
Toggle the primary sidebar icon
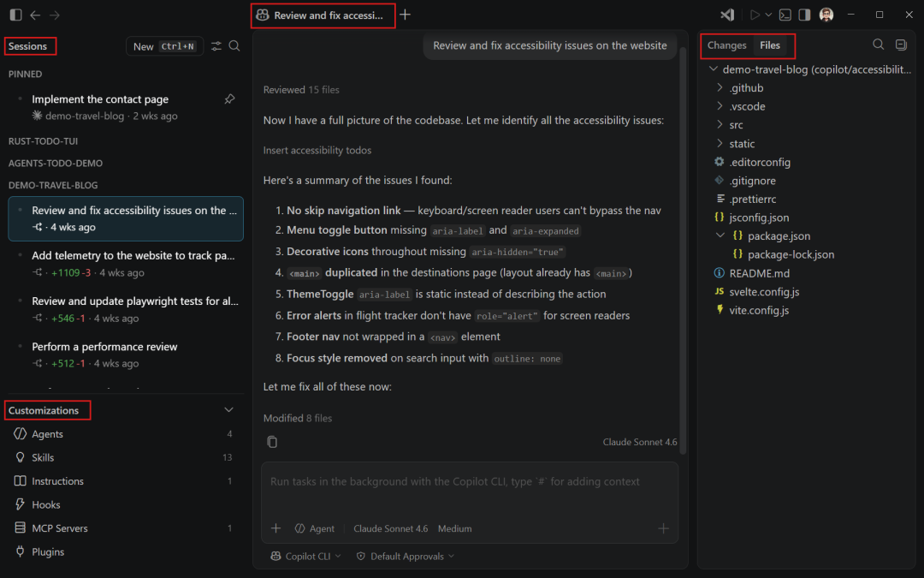[x=16, y=15]
